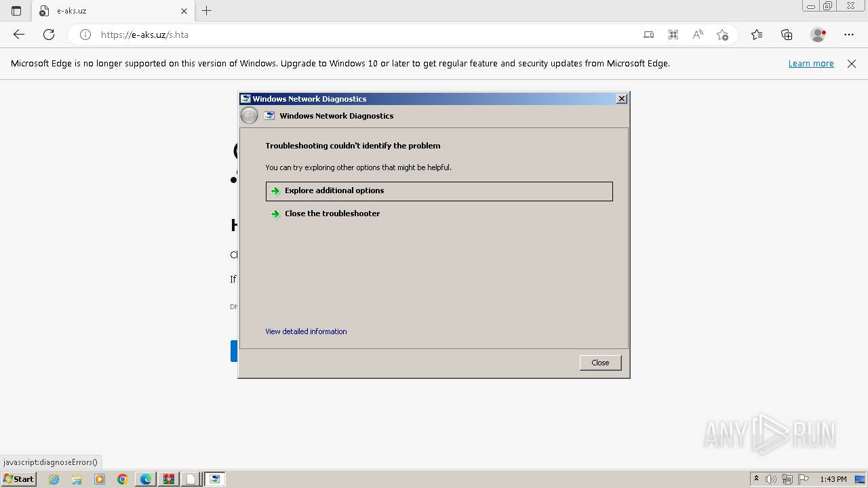The width and height of the screenshot is (868, 488).
Task: Choose Close the troubleshooter
Action: tap(439, 213)
